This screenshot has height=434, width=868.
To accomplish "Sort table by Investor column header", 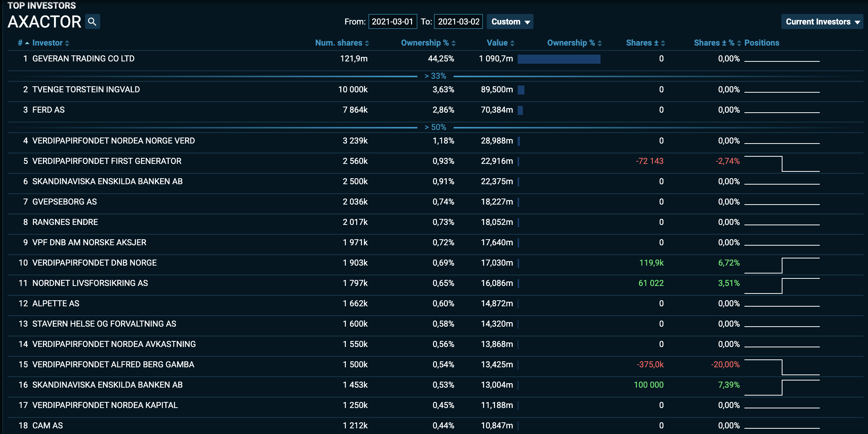I will pyautogui.click(x=47, y=43).
